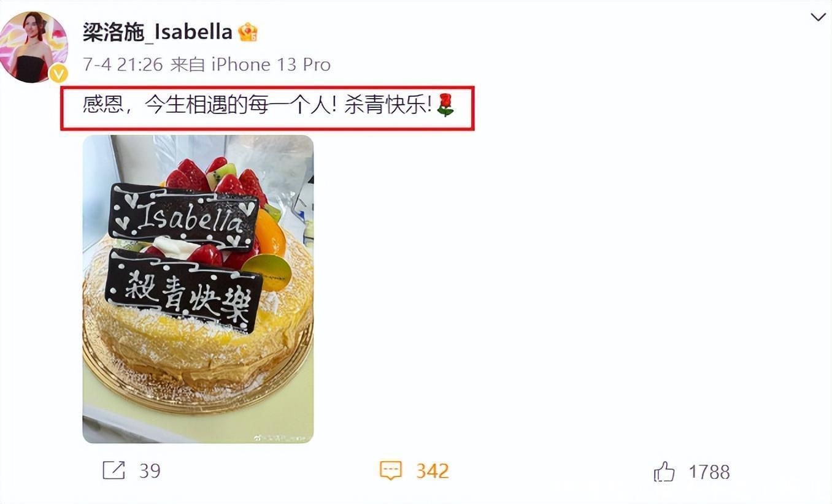Like the post with thumbs-up icon
The height and width of the screenshot is (504, 832).
664,472
